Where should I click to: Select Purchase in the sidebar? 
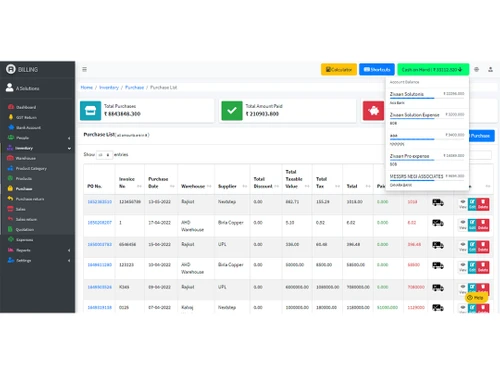point(20,189)
